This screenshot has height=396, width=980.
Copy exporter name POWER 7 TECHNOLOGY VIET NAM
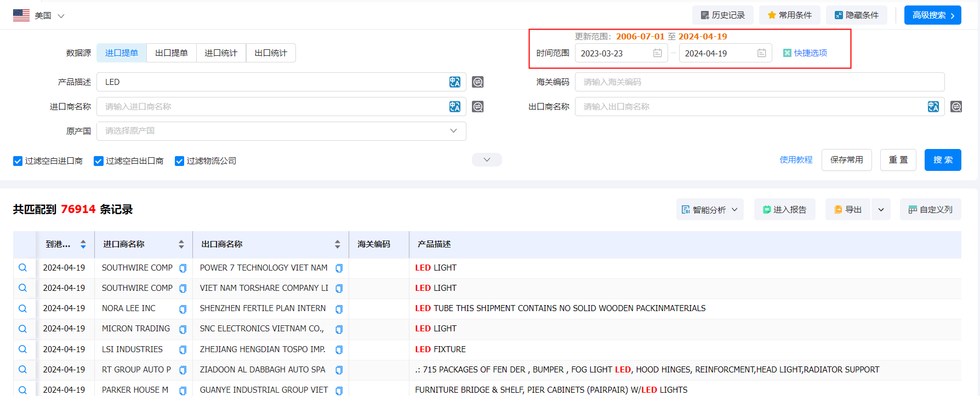click(339, 268)
